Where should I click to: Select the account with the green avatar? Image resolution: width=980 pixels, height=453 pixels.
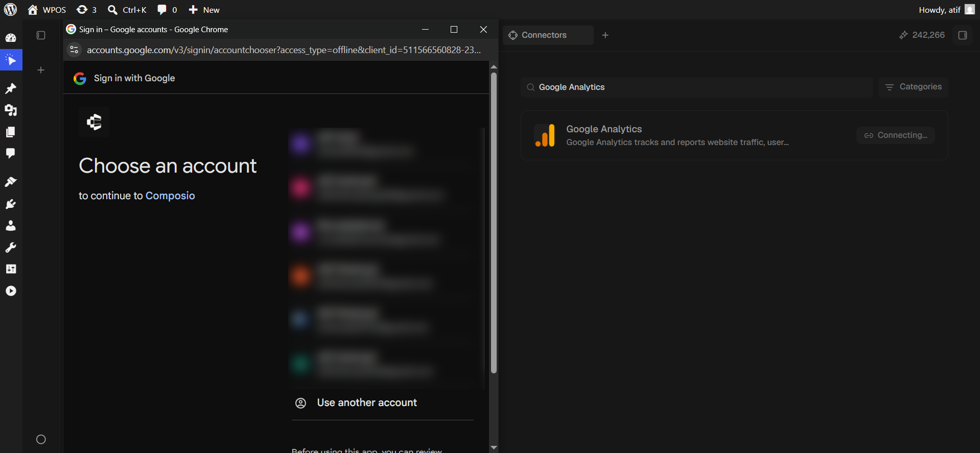click(x=383, y=364)
